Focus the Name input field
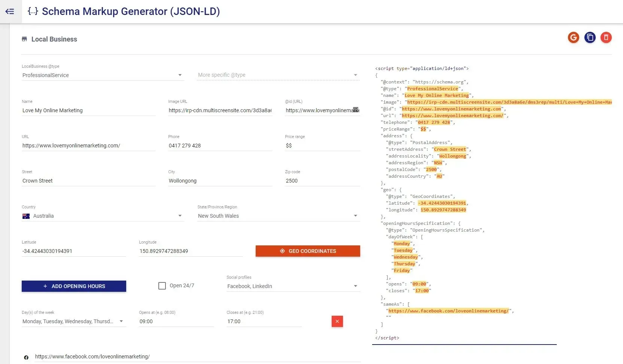Screen dimensions: 623x364 pyautogui.click(x=88, y=110)
